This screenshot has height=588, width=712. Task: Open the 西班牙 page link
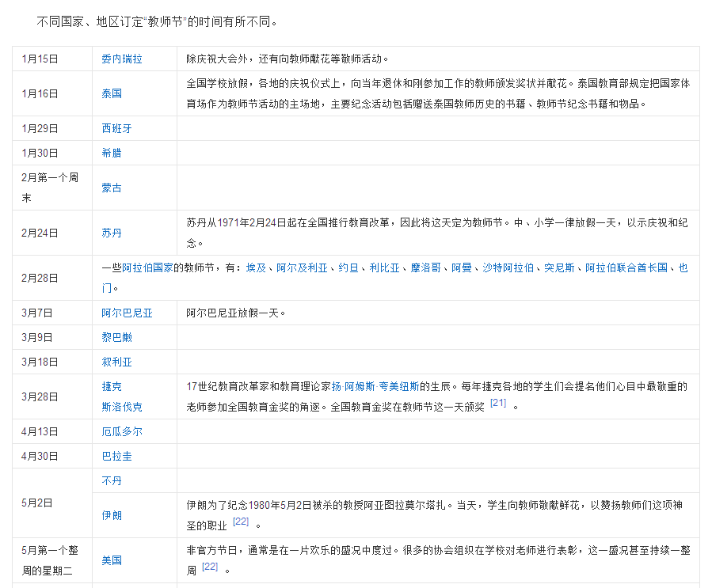point(116,127)
